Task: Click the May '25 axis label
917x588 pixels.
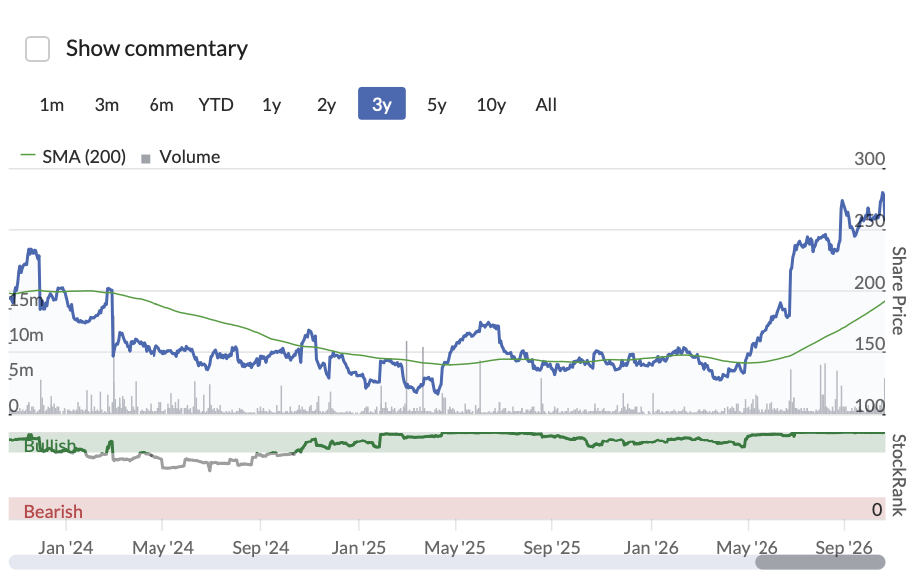Action: coord(455,548)
